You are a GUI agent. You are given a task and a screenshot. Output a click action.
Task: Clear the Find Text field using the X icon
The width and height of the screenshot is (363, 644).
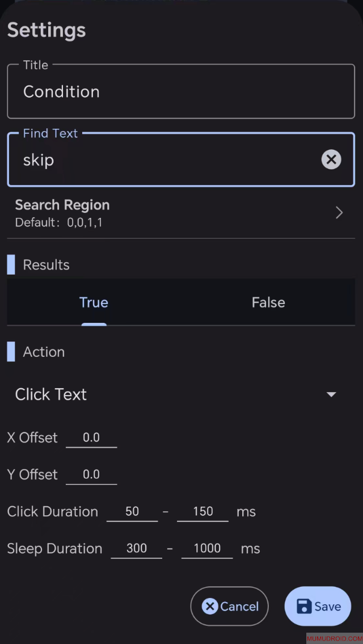point(331,159)
